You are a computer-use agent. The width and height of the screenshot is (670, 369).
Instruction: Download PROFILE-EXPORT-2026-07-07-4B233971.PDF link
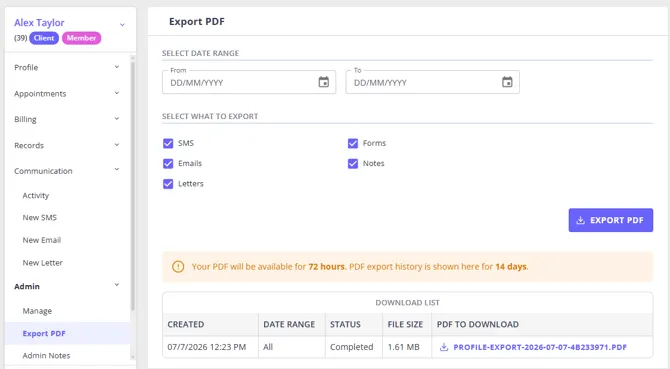point(540,347)
